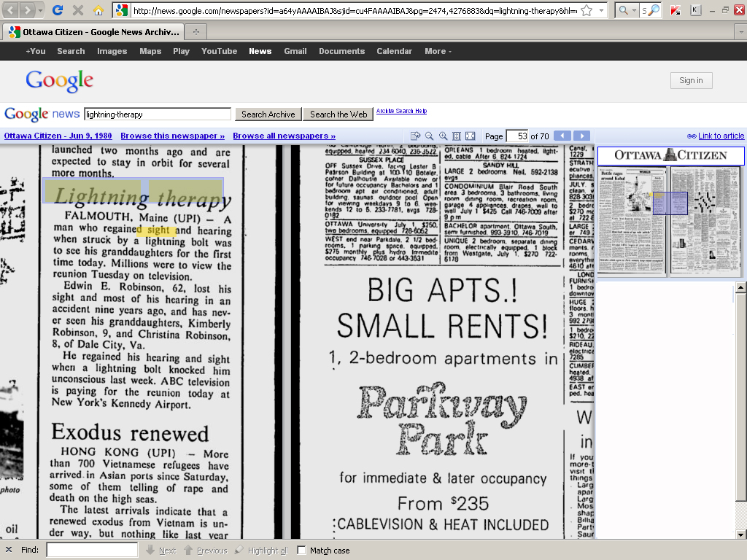The height and width of the screenshot is (560, 747).
Task: Click Browse all newspapers link
Action: (x=284, y=136)
